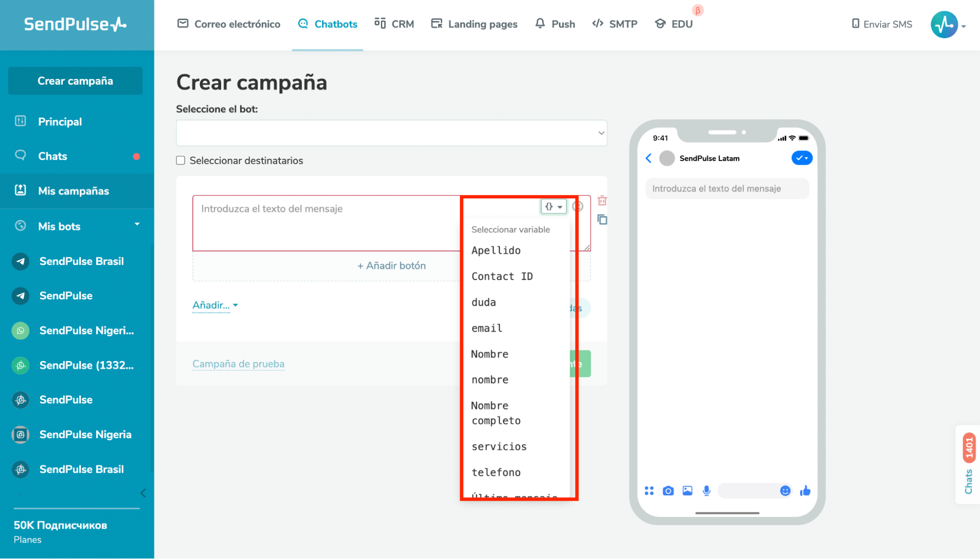The height and width of the screenshot is (559, 980).
Task: Open the Planes link
Action: (27, 540)
